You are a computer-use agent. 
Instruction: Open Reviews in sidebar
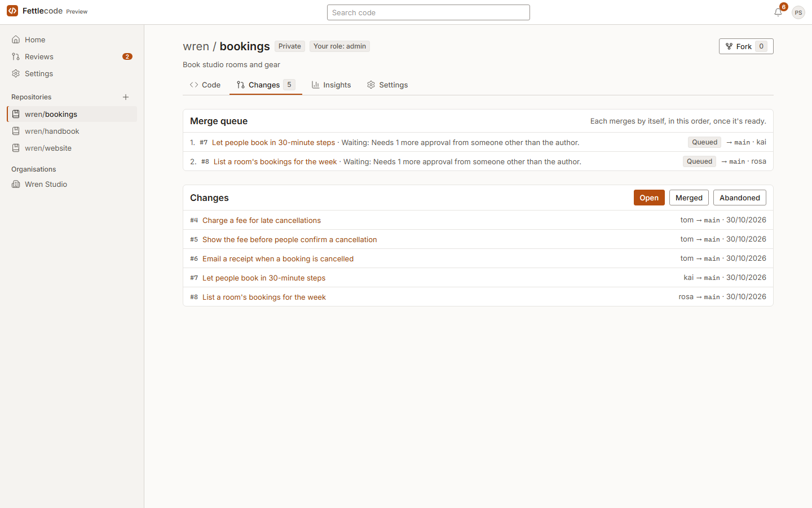click(72, 56)
